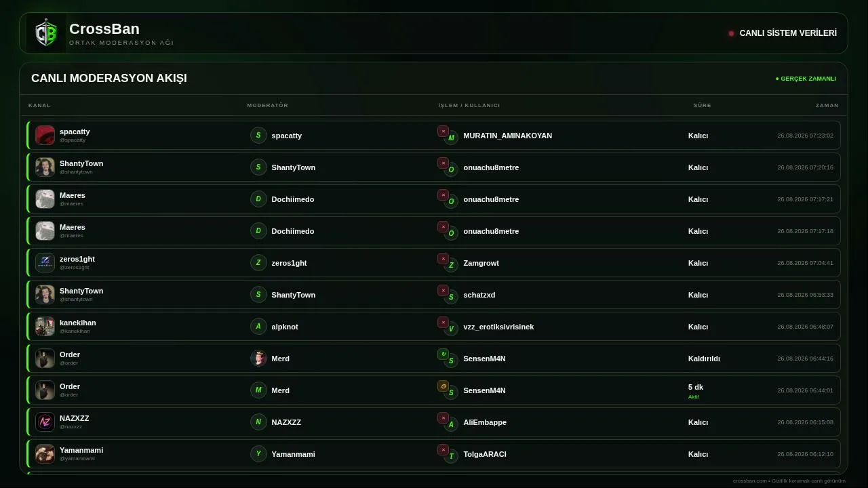Click the NAZXZZ channel logo
868x488 pixels.
[45, 422]
